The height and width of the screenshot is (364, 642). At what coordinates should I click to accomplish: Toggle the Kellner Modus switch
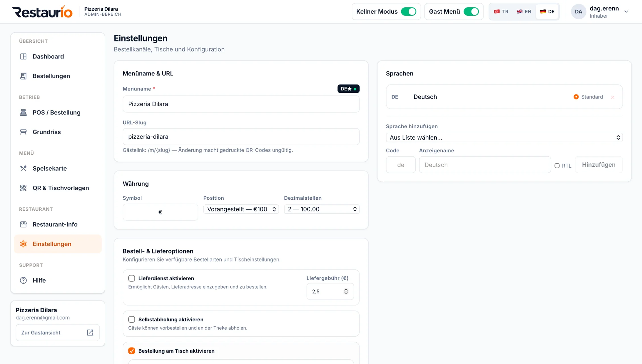tap(409, 12)
